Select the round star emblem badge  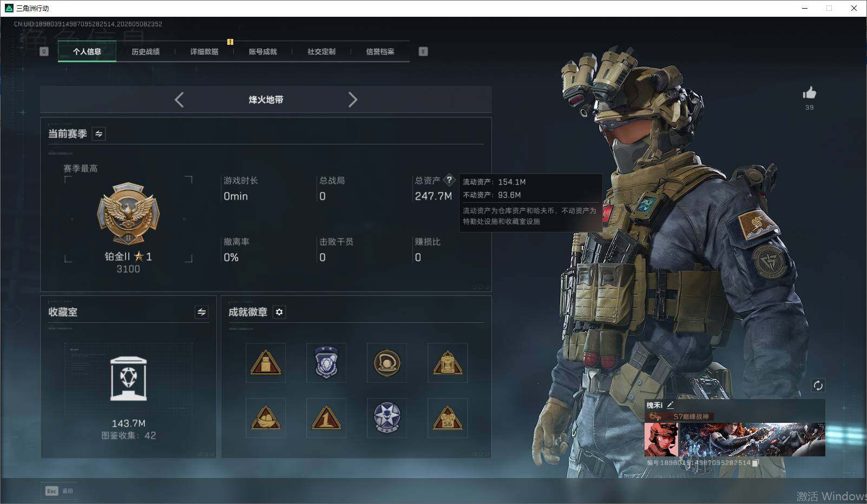tap(387, 418)
